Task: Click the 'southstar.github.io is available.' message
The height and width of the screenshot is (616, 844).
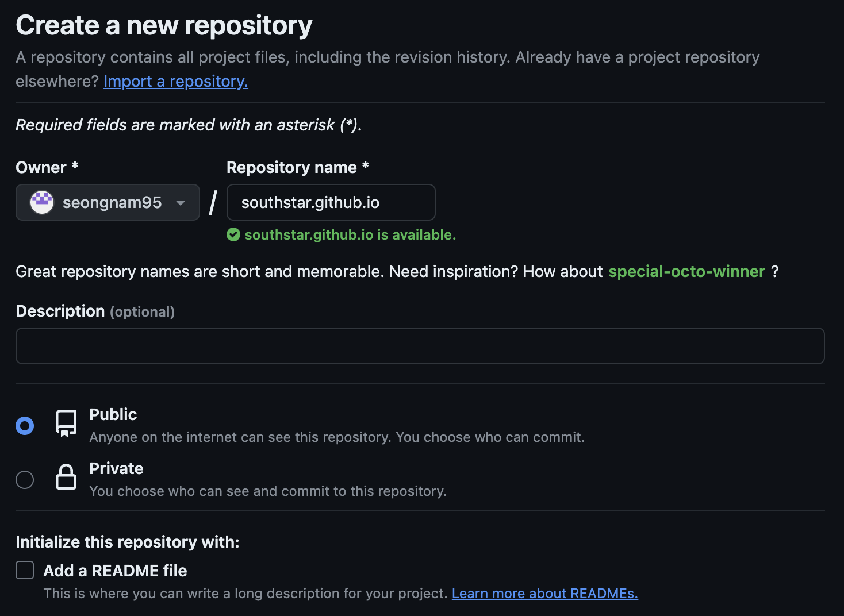Action: [350, 235]
